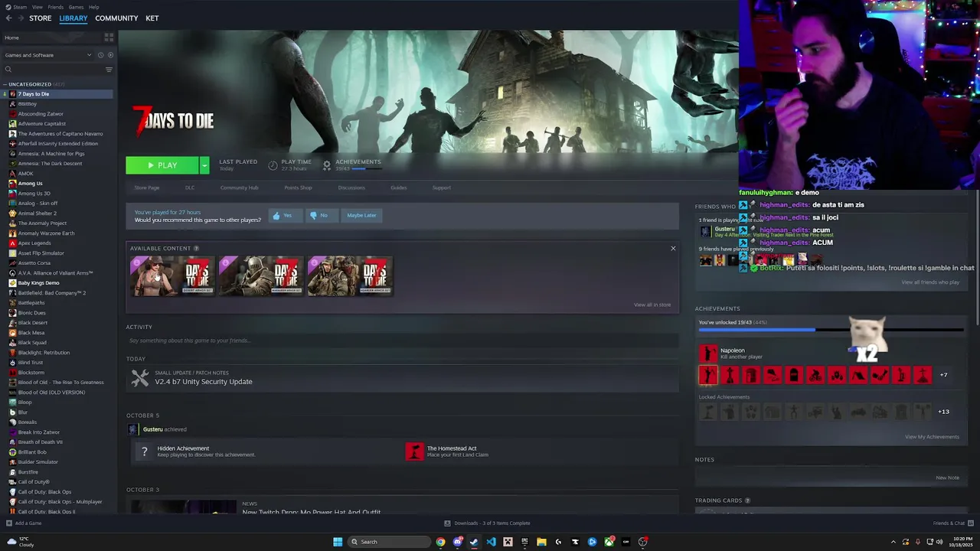Switch to the STORE section
This screenshot has height=551, width=980.
coord(41,18)
